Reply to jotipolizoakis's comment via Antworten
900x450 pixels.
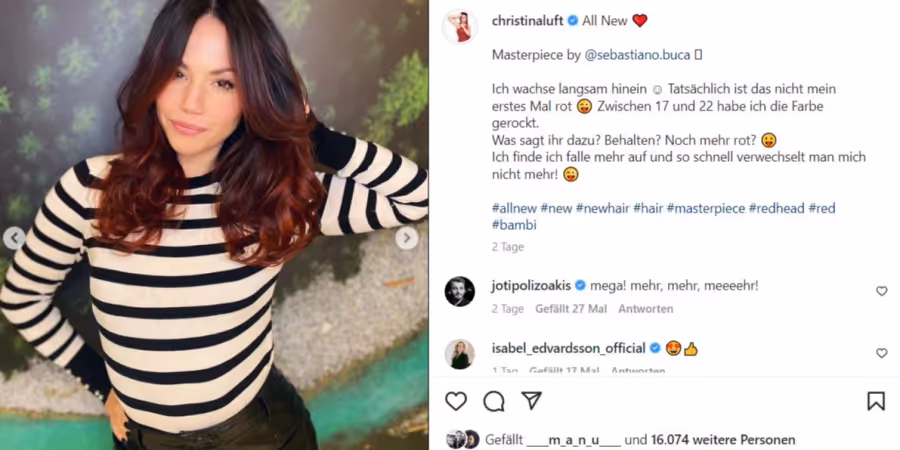[646, 309]
